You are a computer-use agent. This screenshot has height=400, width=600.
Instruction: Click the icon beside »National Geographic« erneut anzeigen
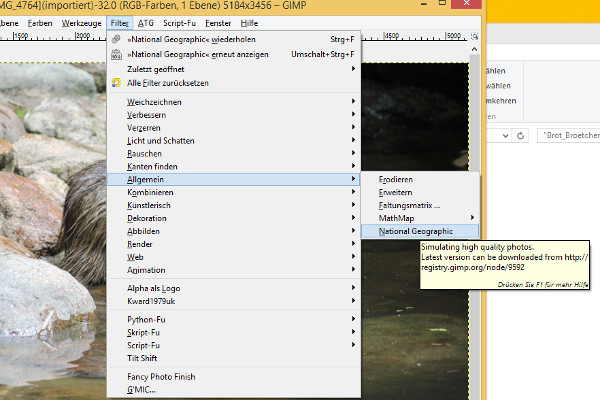click(x=117, y=53)
